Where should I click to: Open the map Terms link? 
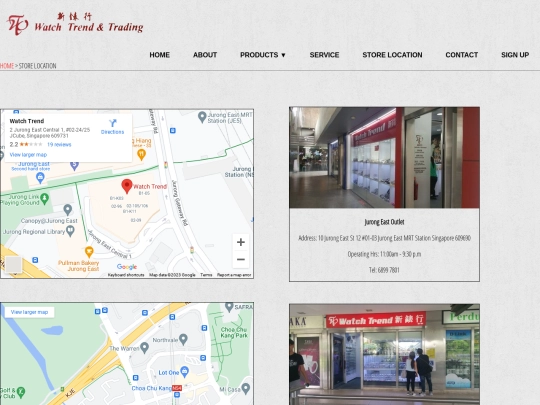[206, 275]
